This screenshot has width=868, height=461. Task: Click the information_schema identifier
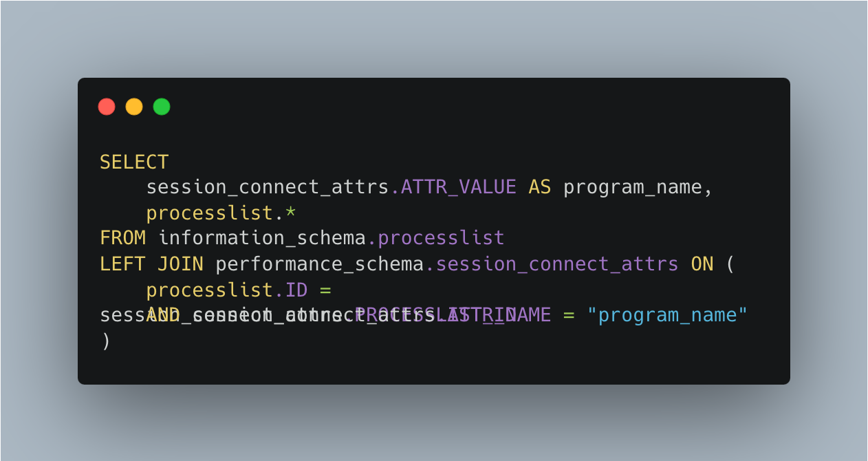click(x=262, y=238)
